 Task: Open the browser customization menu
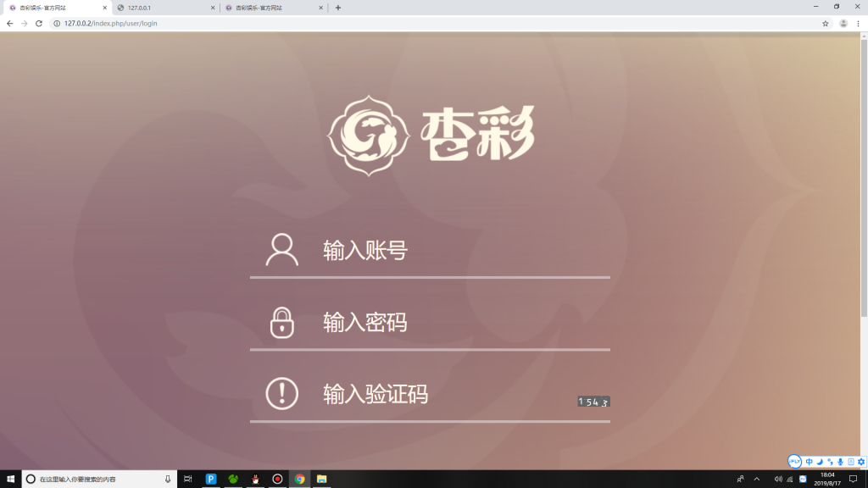tap(857, 25)
